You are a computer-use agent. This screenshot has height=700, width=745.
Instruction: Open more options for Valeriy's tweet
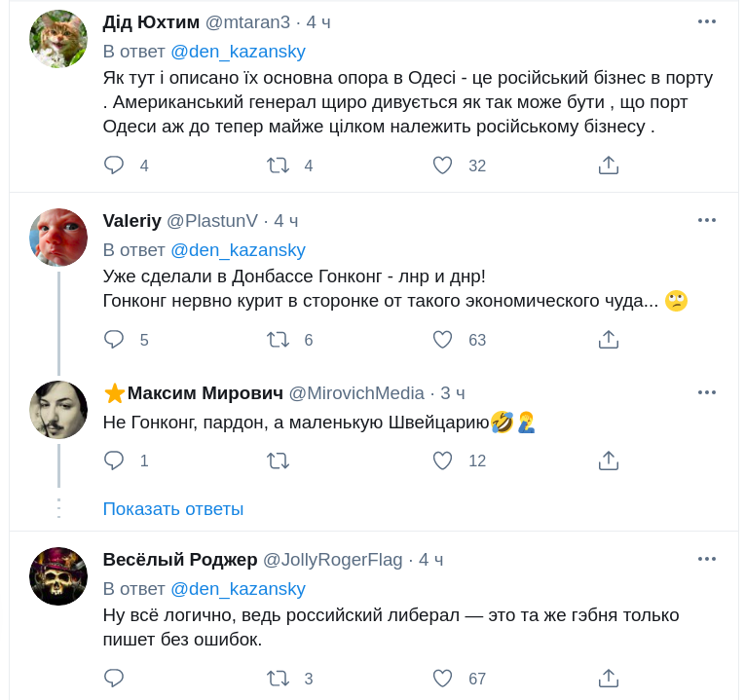(x=707, y=220)
